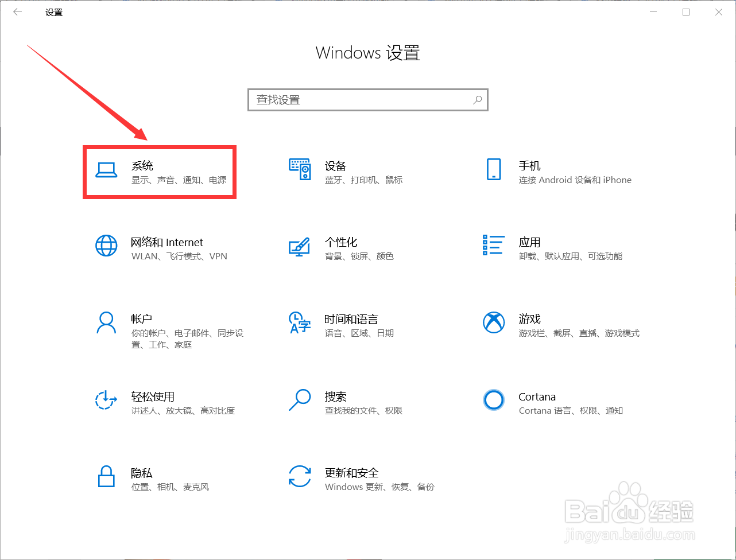Click the text 卸载、默认应用、可选功能
Image resolution: width=736 pixels, height=560 pixels.
click(x=570, y=256)
